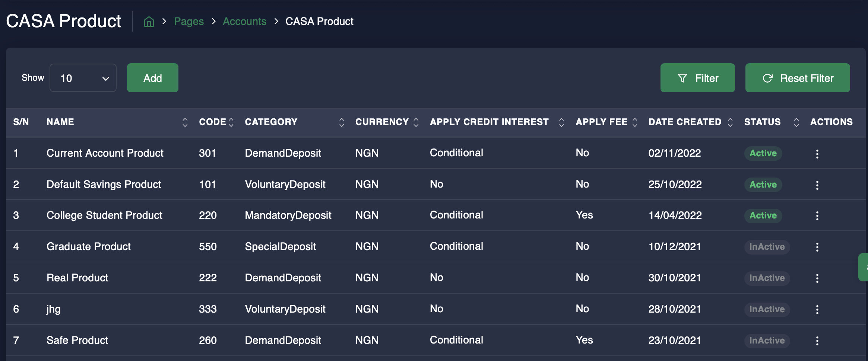The height and width of the screenshot is (361, 868).
Task: Click the home icon in breadcrumb
Action: (x=149, y=22)
